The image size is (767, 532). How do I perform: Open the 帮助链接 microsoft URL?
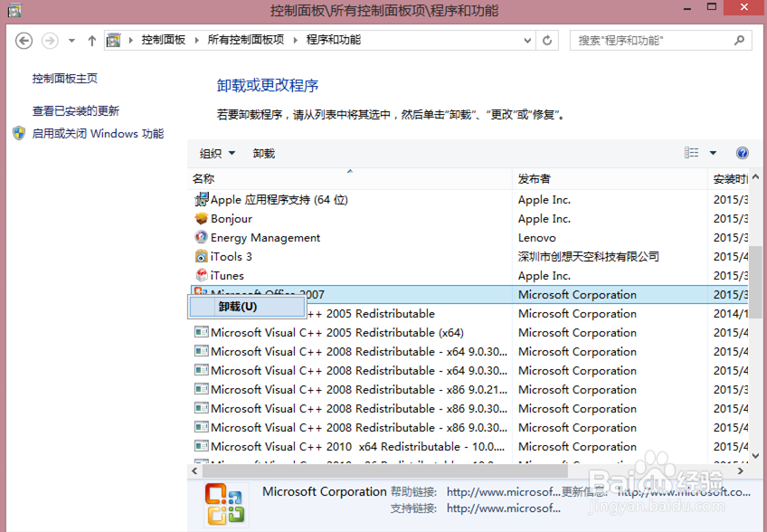503,492
